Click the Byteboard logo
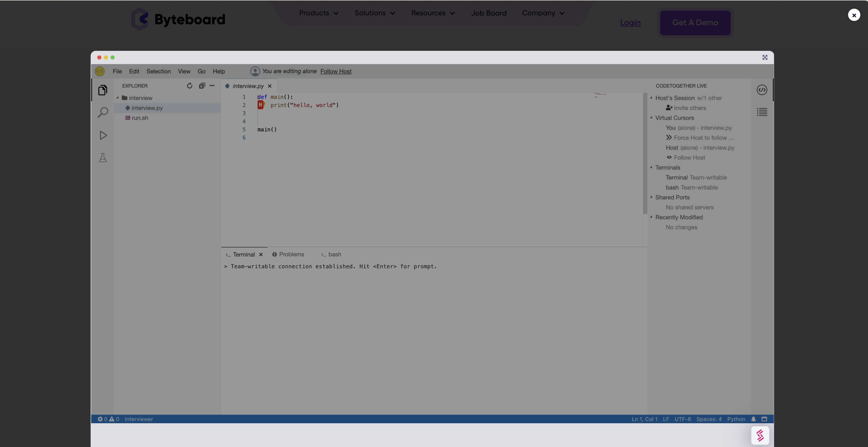Image resolution: width=868 pixels, height=447 pixels. tap(178, 19)
